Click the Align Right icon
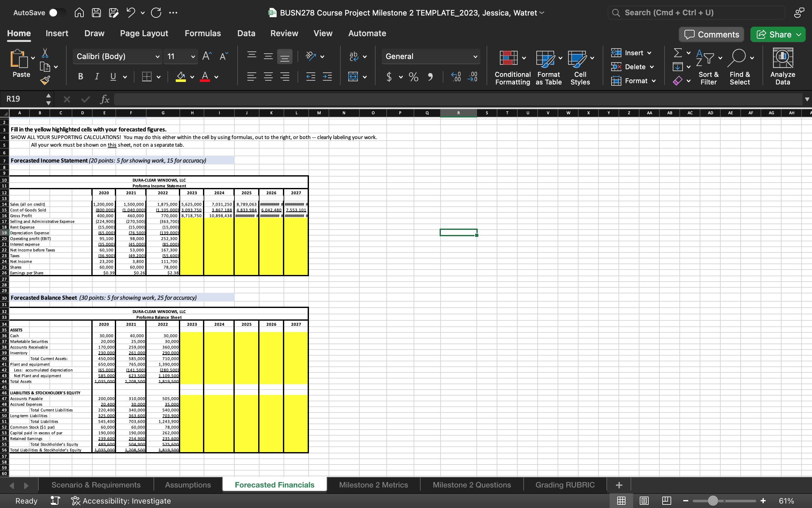 (x=285, y=77)
